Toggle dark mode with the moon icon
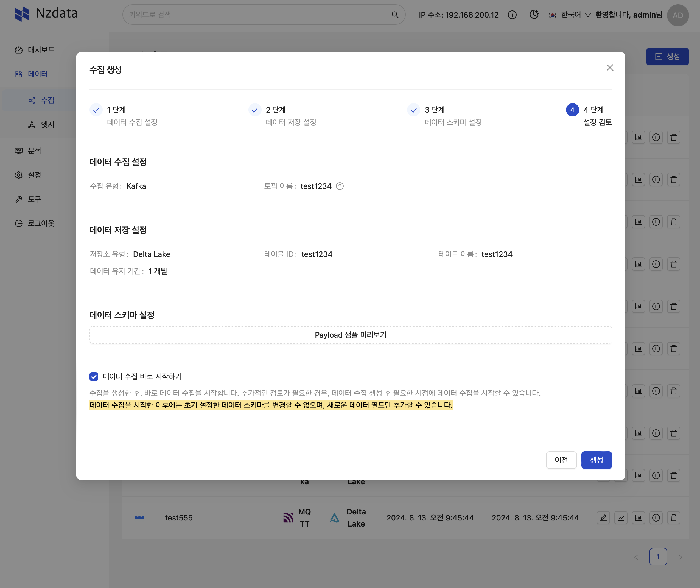The width and height of the screenshot is (700, 588). coord(534,15)
